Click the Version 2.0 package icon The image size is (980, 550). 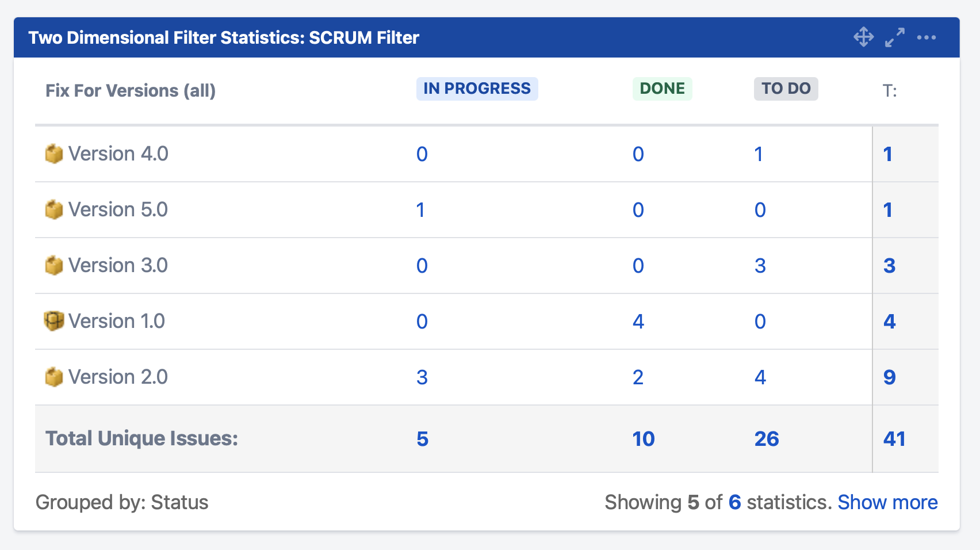click(54, 377)
